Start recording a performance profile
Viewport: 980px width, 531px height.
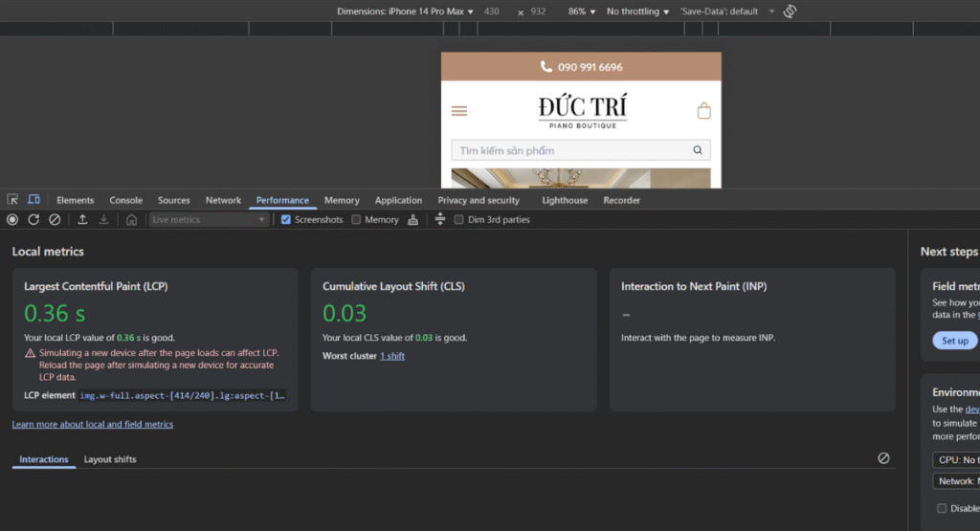click(x=12, y=220)
